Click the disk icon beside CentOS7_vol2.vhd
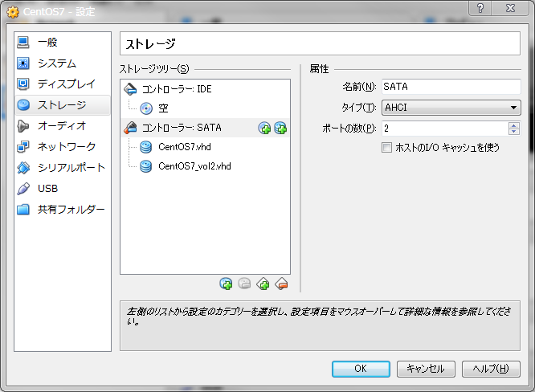The height and width of the screenshot is (392, 535). (146, 166)
